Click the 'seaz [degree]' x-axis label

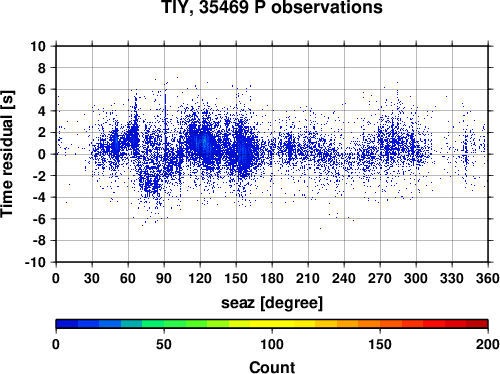(272, 303)
